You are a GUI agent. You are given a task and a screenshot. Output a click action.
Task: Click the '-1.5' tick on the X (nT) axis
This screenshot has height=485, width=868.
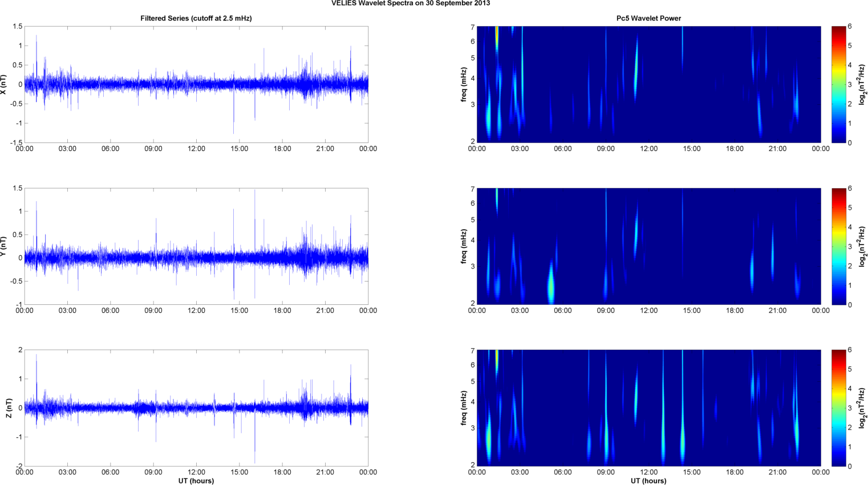[16, 142]
